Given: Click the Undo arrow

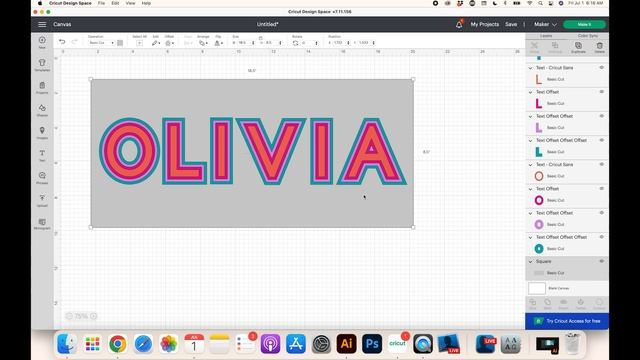Looking at the screenshot, I should click(62, 42).
